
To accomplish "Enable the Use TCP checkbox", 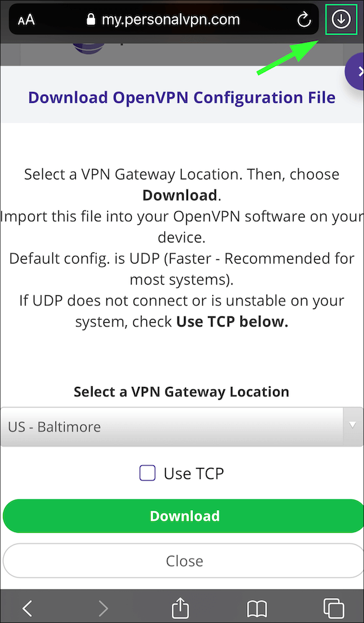I will pyautogui.click(x=147, y=473).
